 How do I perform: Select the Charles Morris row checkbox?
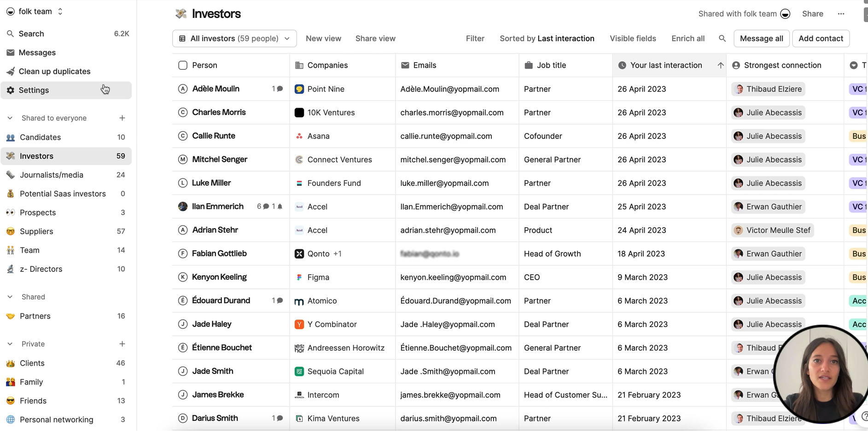click(x=183, y=112)
